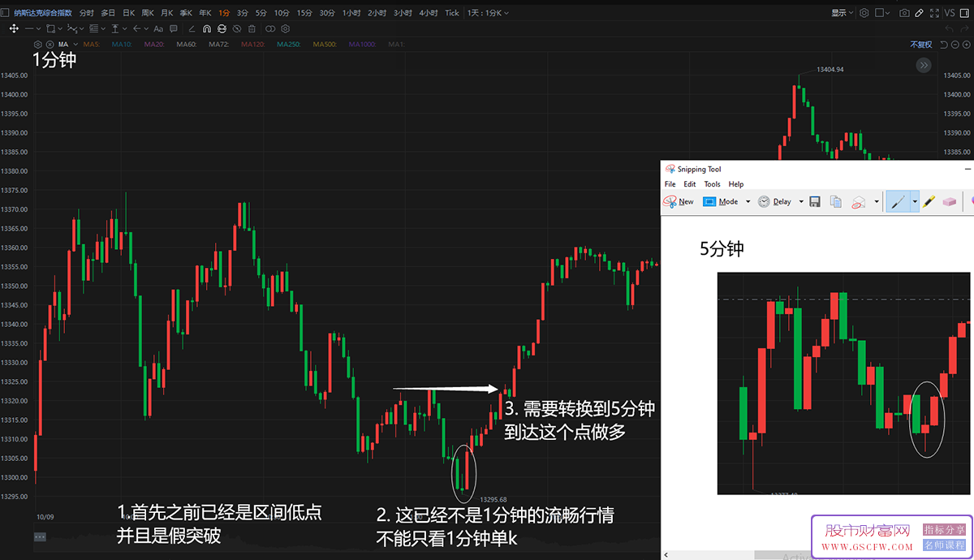Screen dimensions: 974x560
Task: Copy the snip with the copy icon
Action: tap(836, 201)
